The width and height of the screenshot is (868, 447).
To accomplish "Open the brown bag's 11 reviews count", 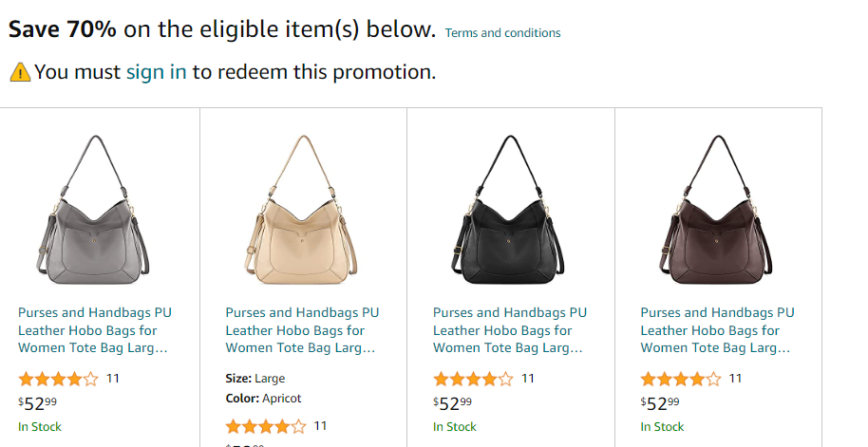I will (735, 379).
